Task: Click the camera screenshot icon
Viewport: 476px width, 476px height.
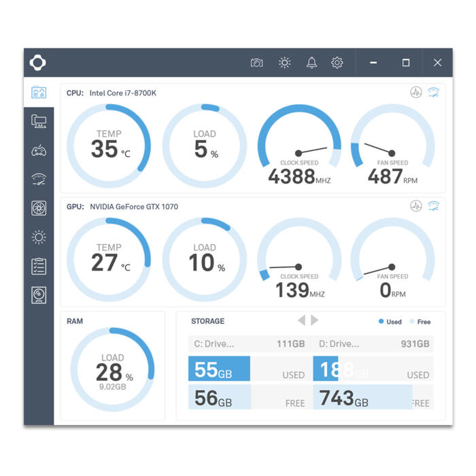Action: click(x=256, y=63)
